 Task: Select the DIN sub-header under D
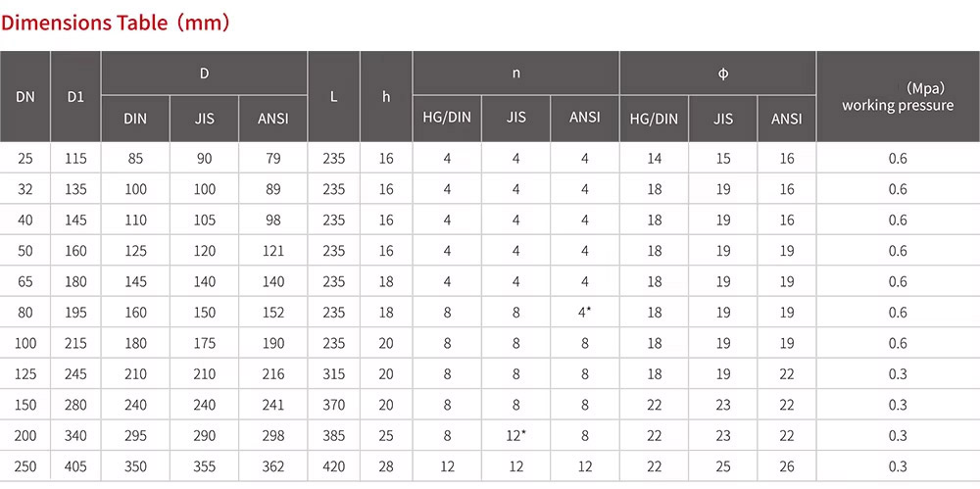pyautogui.click(x=135, y=119)
